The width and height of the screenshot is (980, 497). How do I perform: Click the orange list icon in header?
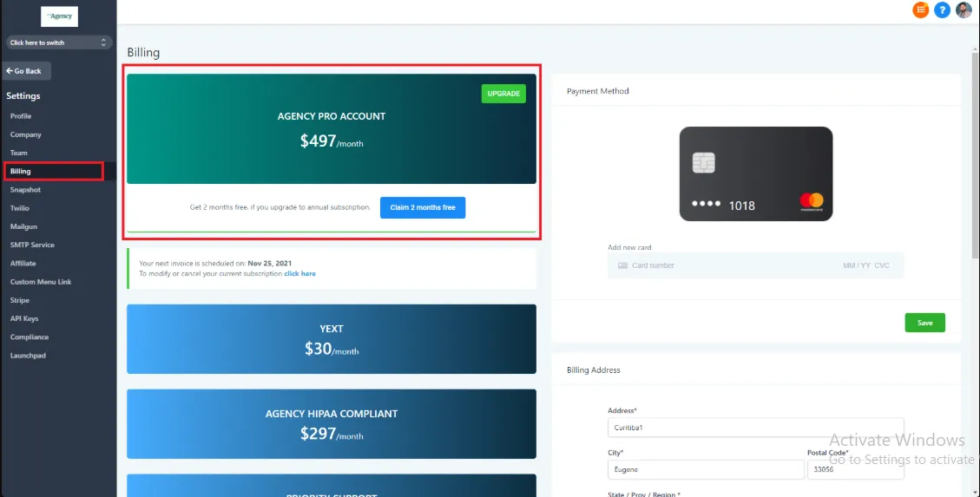point(921,10)
